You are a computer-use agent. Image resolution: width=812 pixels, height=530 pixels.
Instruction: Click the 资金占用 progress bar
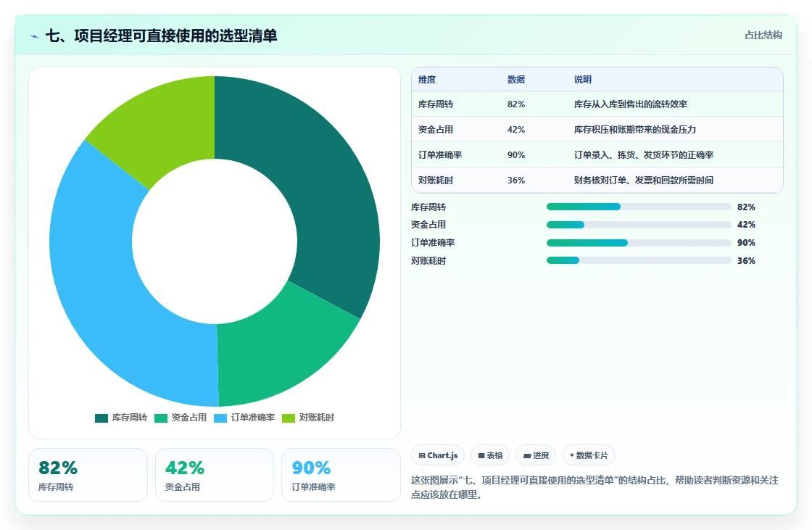639,224
